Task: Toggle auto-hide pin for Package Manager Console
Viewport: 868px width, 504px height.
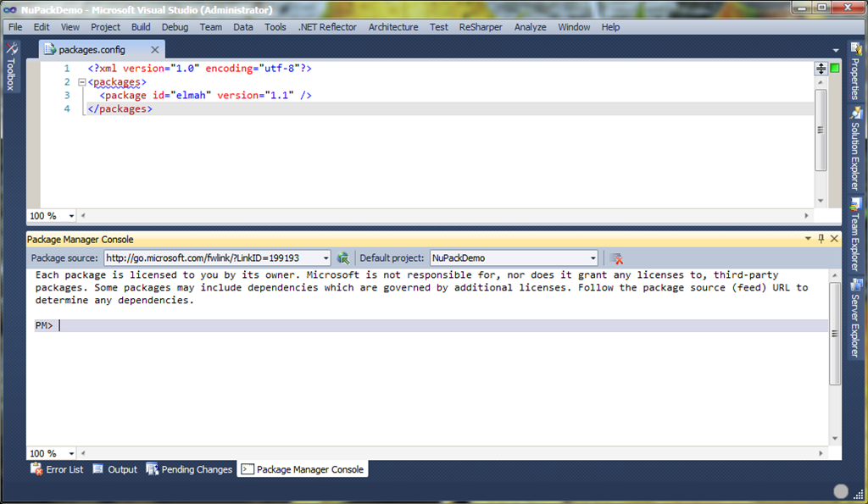Action: point(821,239)
